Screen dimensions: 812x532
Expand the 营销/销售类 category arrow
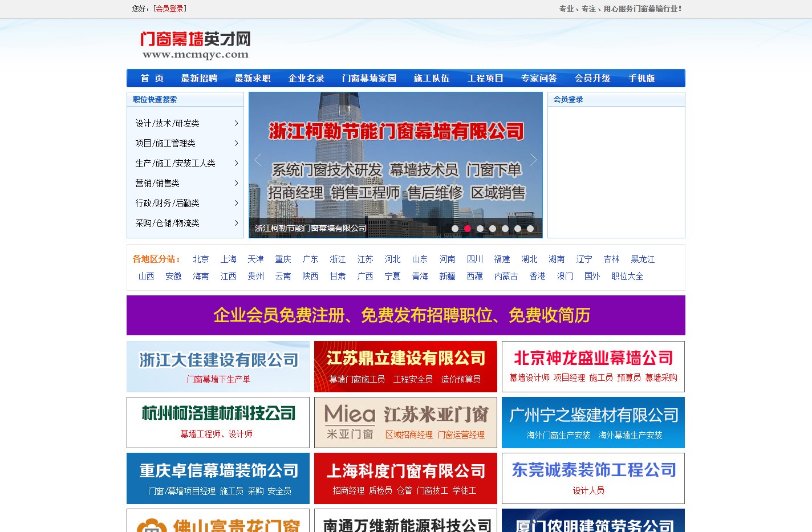[x=236, y=183]
